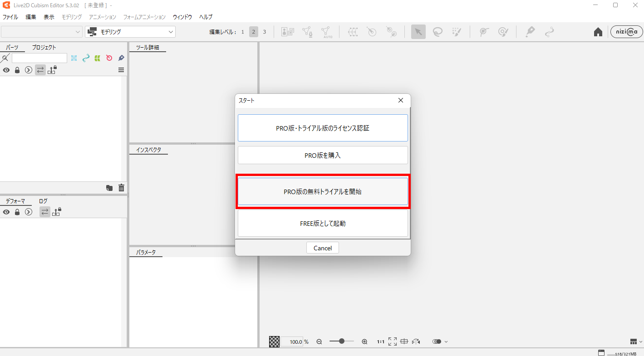644x356 pixels.
Task: Click the checkerboard background swatch
Action: coord(274,341)
